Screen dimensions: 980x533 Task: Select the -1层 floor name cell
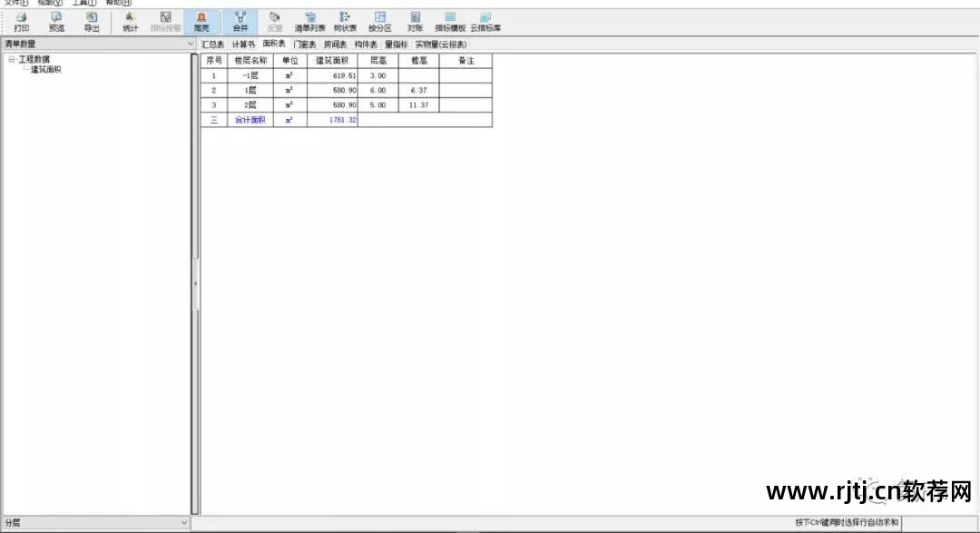(250, 75)
